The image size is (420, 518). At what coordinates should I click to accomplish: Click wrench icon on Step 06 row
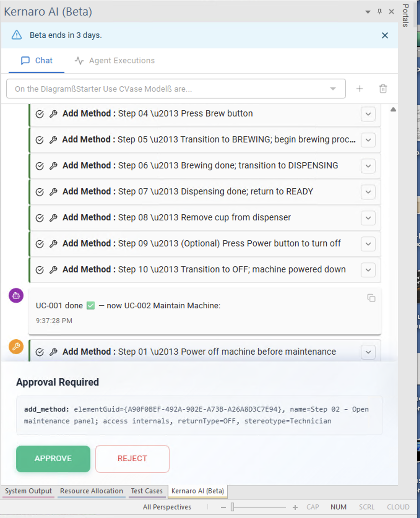(x=53, y=166)
